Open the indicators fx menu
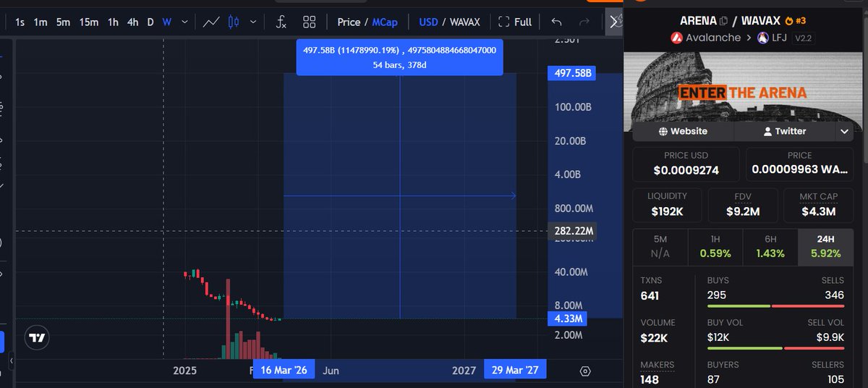Viewport: 868px width, 388px height. [x=281, y=22]
